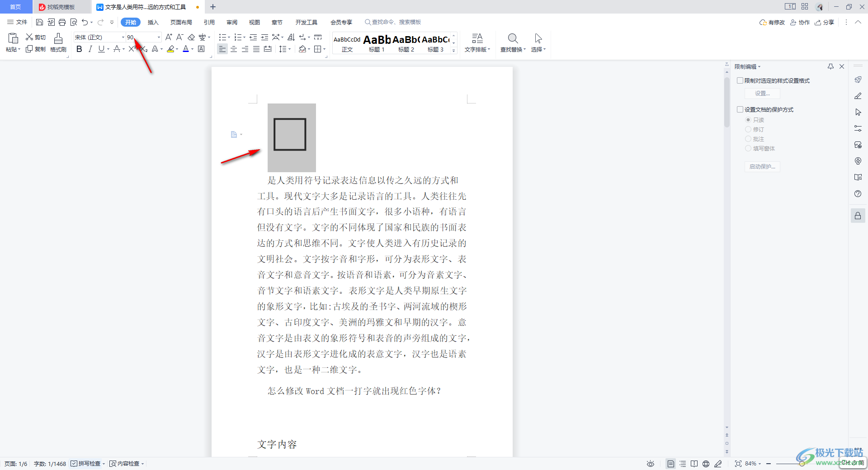Increase paragraph indent

point(264,37)
